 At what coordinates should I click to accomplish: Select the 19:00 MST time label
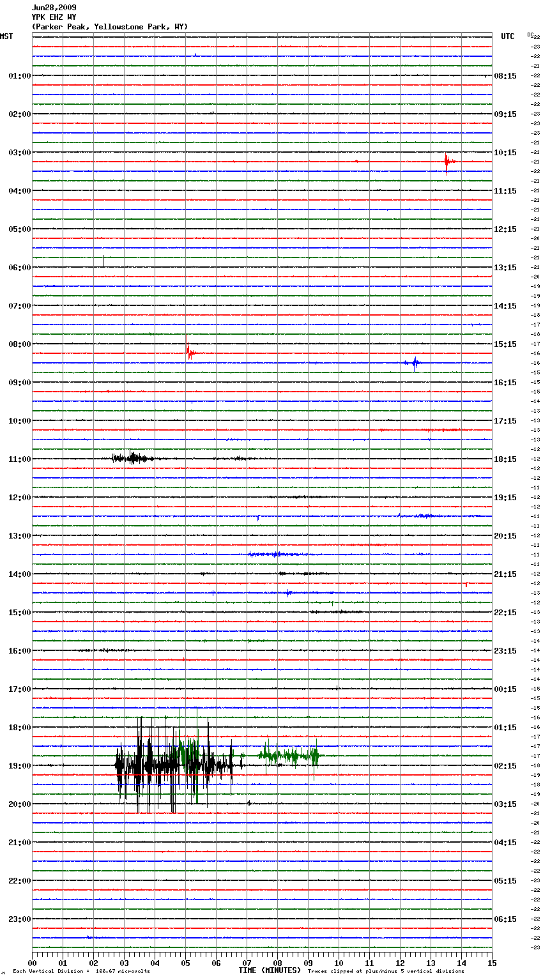coord(19,766)
